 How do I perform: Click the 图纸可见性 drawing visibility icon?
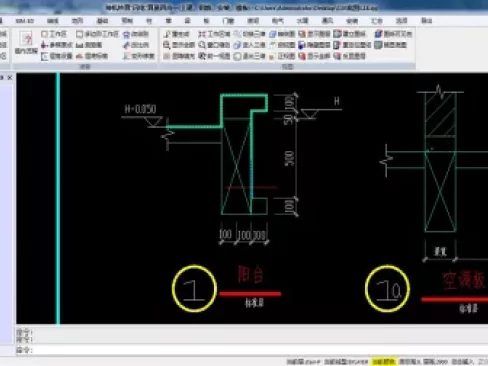378,34
